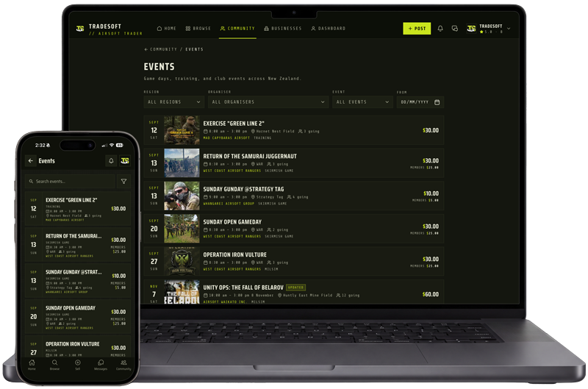Click the TradeSoft logo in laptop header
Image resolution: width=588 pixels, height=389 pixels.
80,29
